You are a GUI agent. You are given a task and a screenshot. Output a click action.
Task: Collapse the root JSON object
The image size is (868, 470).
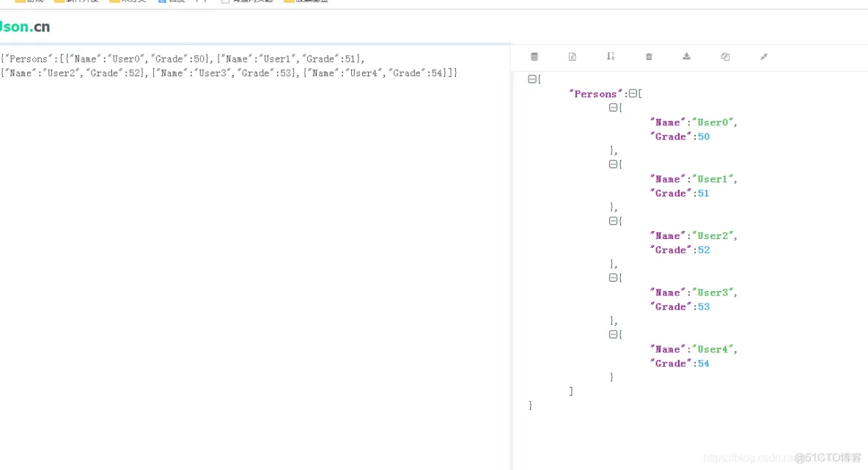coord(532,79)
